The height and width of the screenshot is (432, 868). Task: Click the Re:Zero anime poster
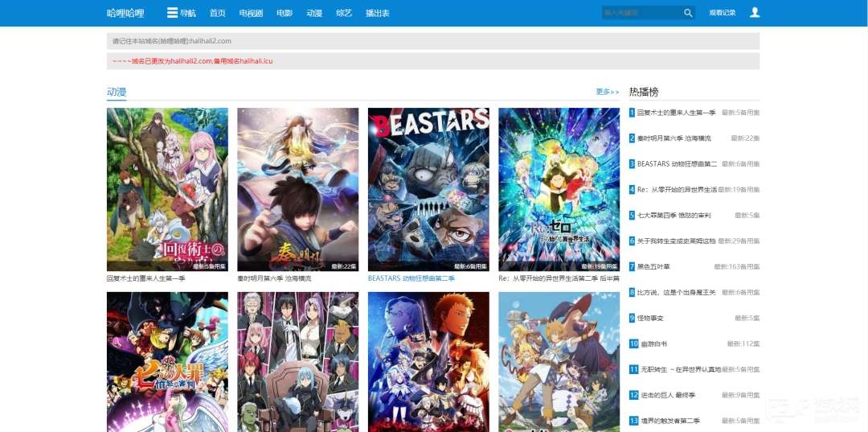(559, 189)
